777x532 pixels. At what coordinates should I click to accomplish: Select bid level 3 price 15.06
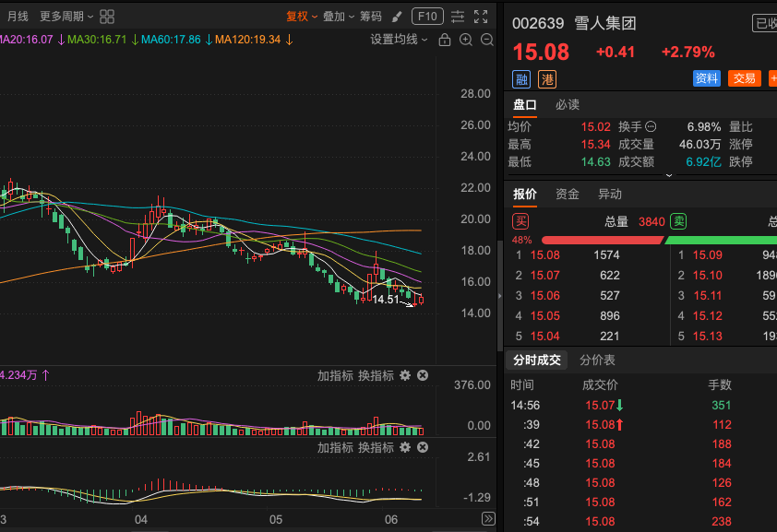click(545, 296)
